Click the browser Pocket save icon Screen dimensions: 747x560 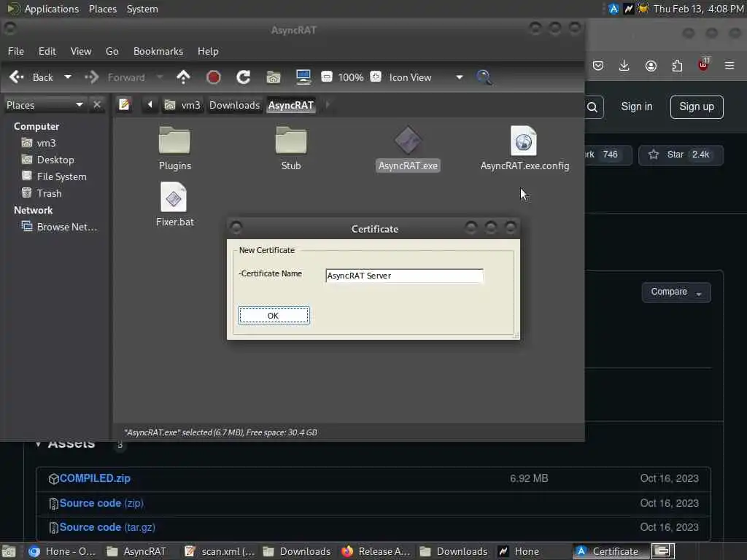coord(598,66)
